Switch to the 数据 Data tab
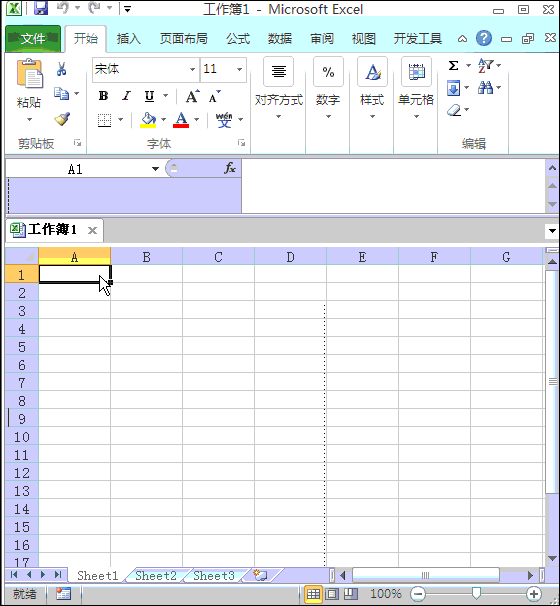Screen dimensions: 560x606 point(280,39)
